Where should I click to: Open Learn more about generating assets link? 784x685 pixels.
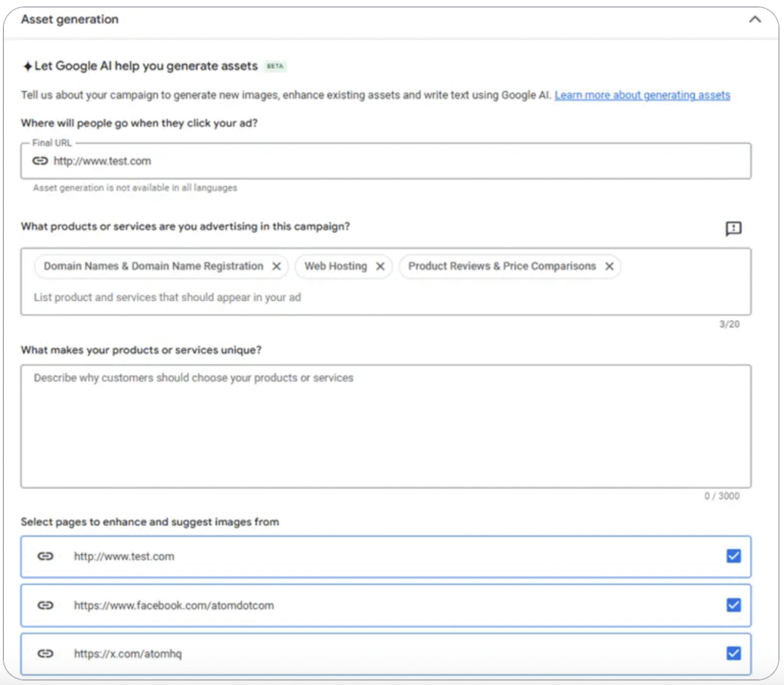point(642,95)
